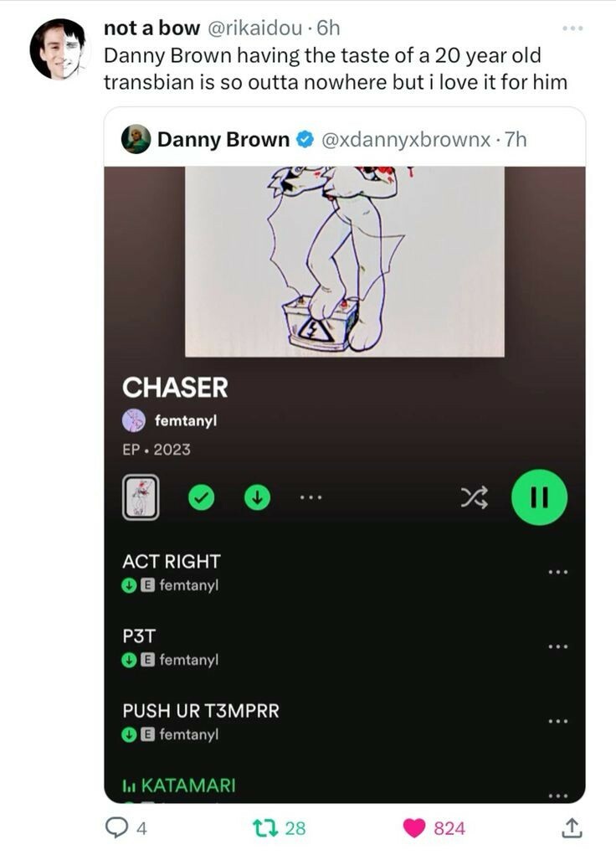The height and width of the screenshot is (860, 616).
Task: Toggle the shuffle icon
Action: click(474, 497)
